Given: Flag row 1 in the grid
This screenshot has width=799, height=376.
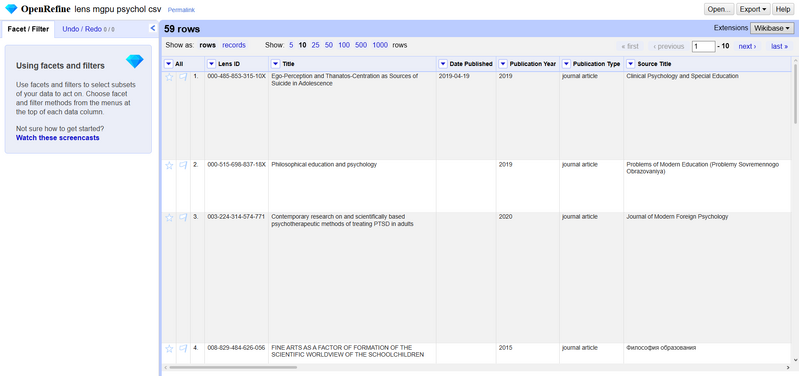Looking at the screenshot, I should click(x=183, y=77).
